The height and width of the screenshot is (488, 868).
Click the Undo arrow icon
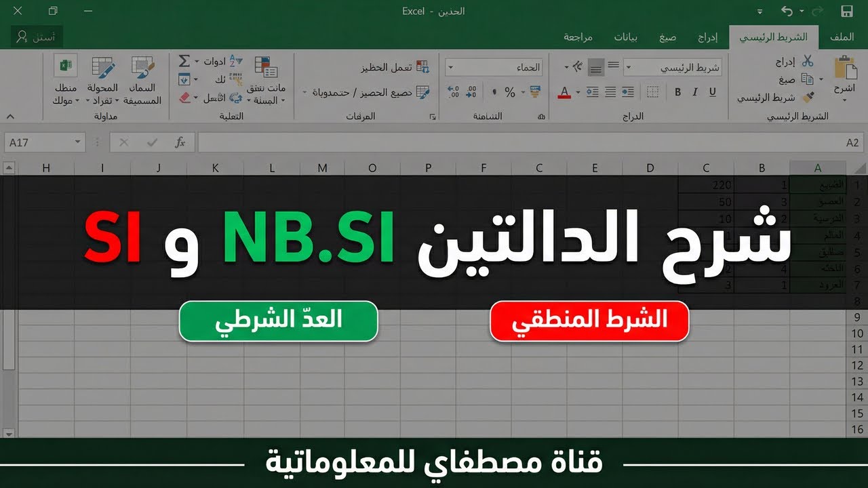click(x=787, y=12)
